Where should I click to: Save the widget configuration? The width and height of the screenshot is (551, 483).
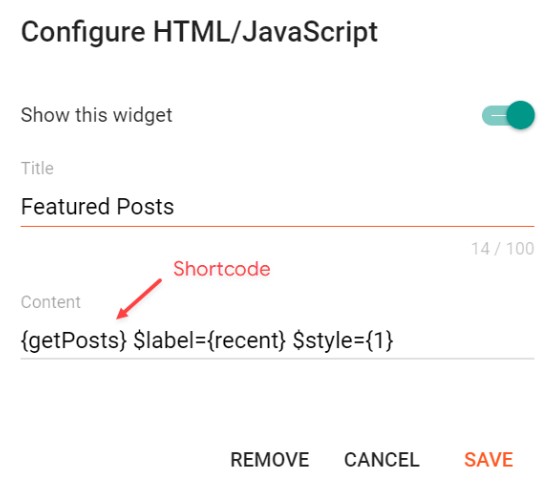pyautogui.click(x=488, y=459)
